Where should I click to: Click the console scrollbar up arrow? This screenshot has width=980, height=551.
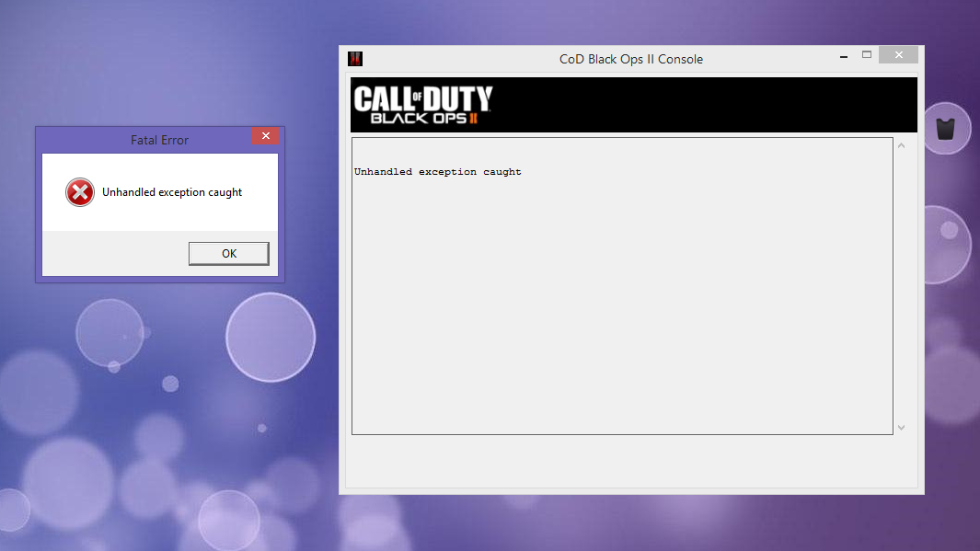tap(901, 145)
